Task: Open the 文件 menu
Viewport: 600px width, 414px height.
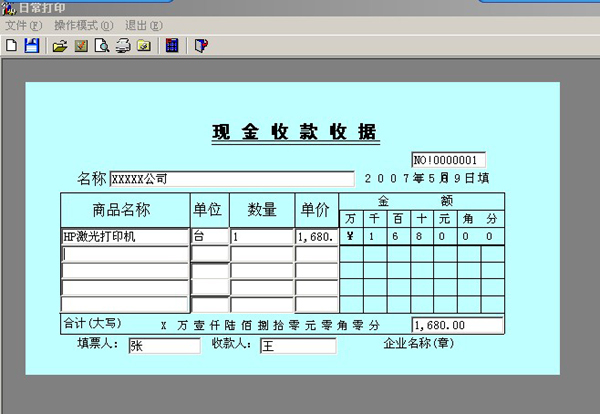Action: pos(23,24)
